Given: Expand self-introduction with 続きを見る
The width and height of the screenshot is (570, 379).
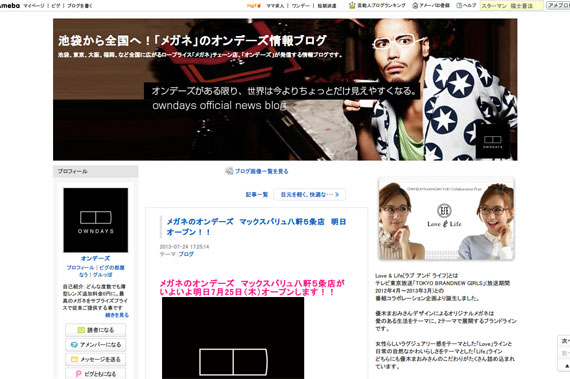Looking at the screenshot, I should point(117,315).
